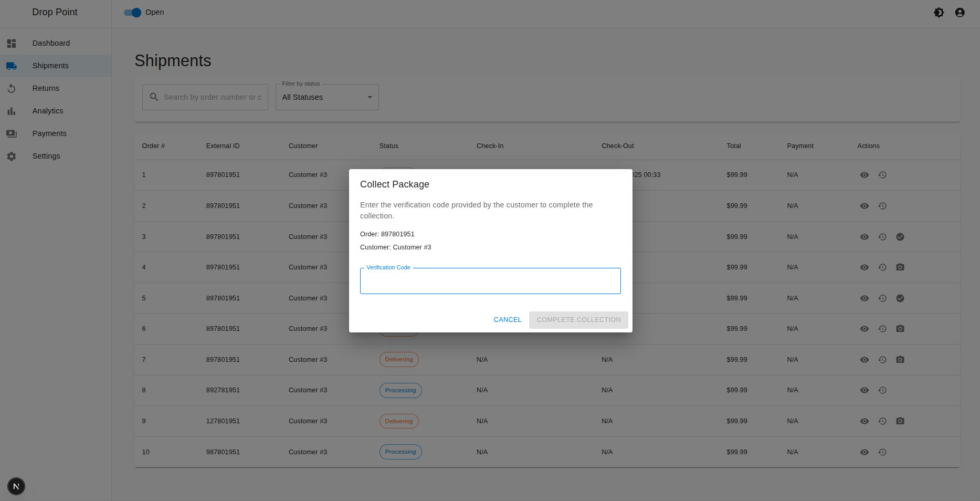
Task: Click the checkmark collect icon for order 3
Action: [x=900, y=237]
